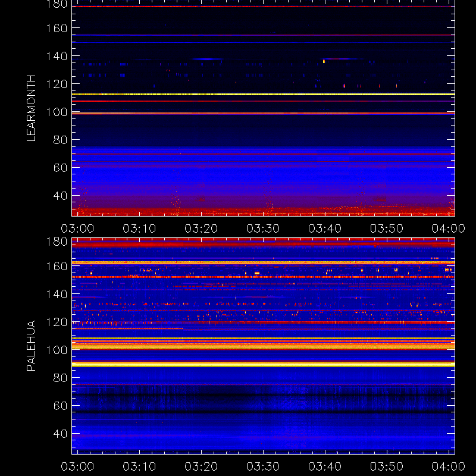This screenshot has height=476, width=476.
Task: Click 03:00 time label under LEARMONTH plot
Action: point(77,228)
